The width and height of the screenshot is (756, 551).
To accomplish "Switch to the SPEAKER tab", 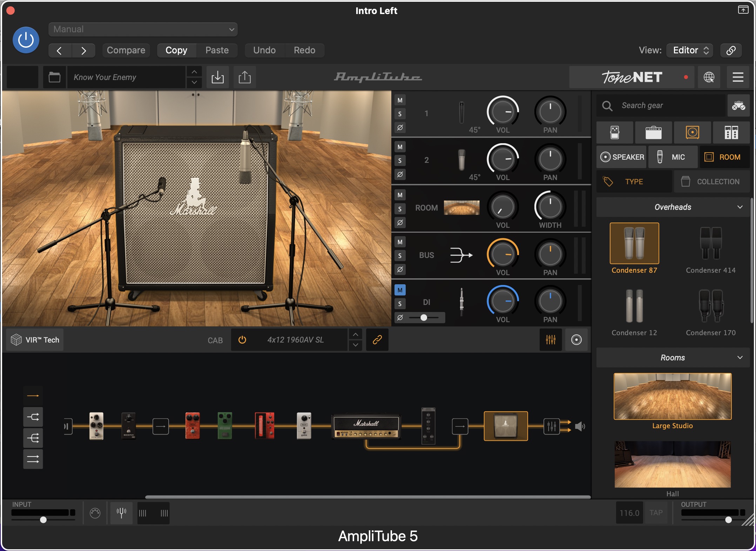I will (x=622, y=157).
